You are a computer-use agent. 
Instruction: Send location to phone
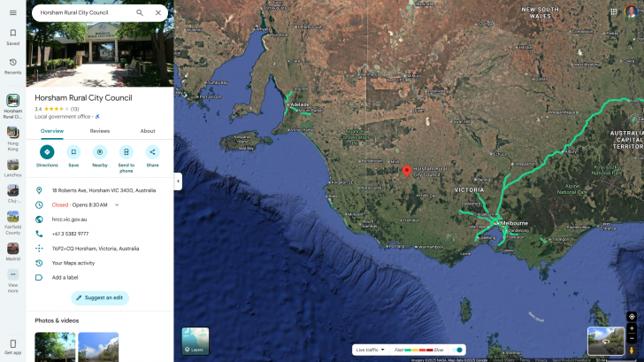126,152
